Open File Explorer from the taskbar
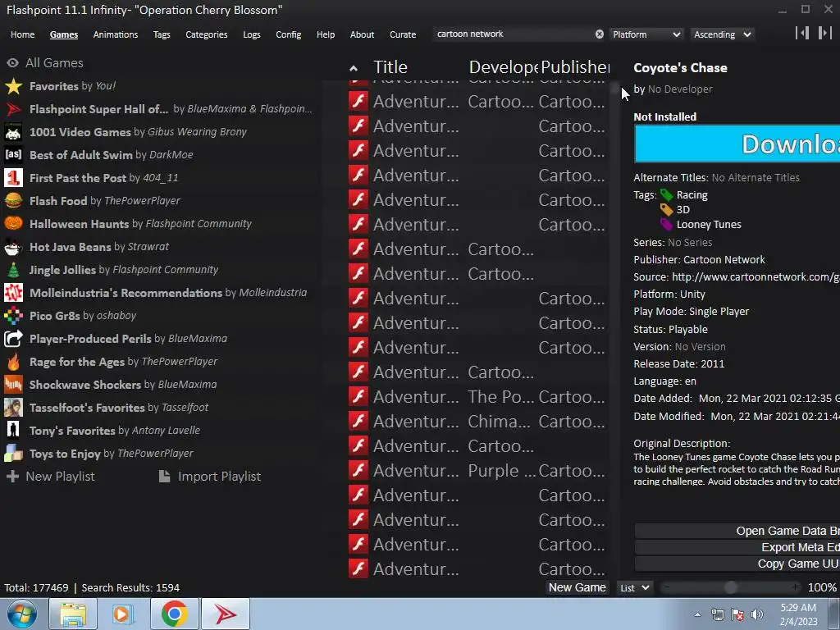 point(73,614)
